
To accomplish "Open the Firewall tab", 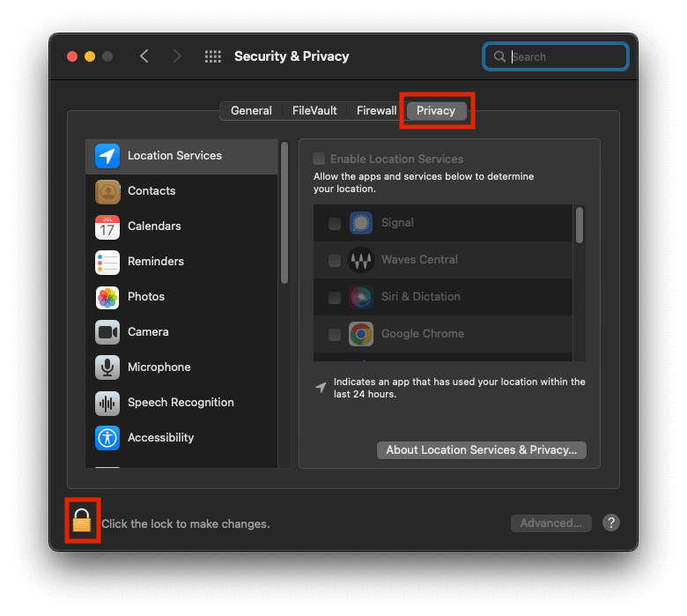I will (x=376, y=111).
